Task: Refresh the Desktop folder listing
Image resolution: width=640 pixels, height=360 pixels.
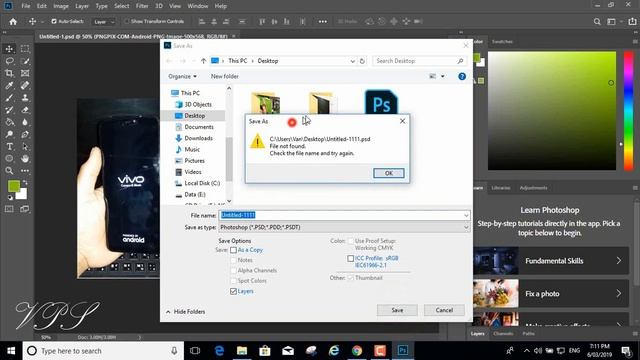Action: [362, 61]
